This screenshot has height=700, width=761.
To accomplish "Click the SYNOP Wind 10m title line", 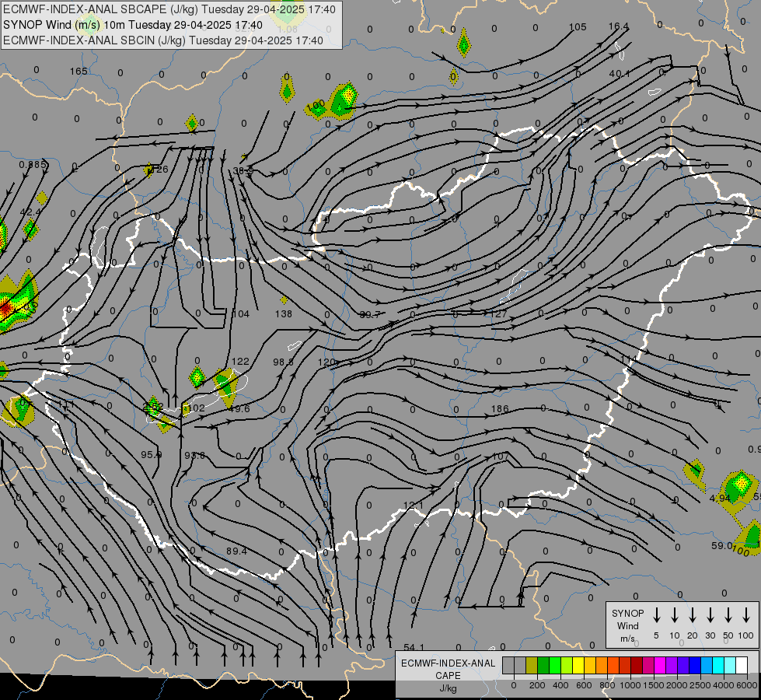I will tap(132, 25).
